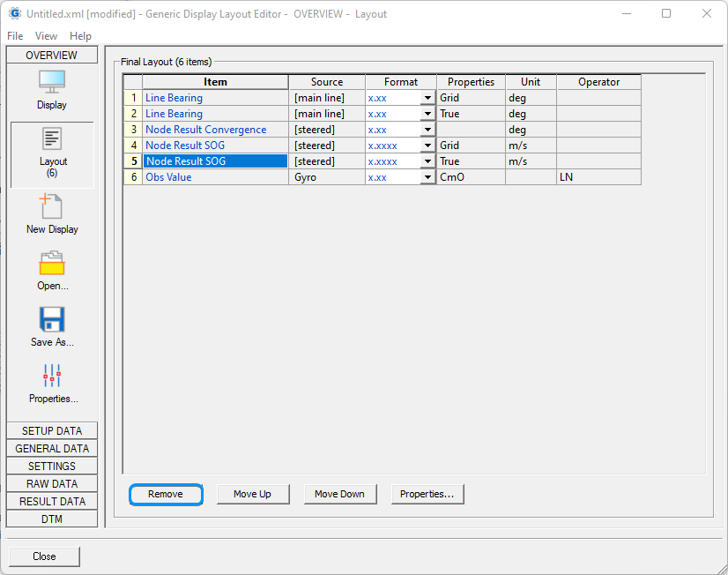The height and width of the screenshot is (575, 728).
Task: Select the Obs Value item in row 6
Action: pyautogui.click(x=168, y=177)
